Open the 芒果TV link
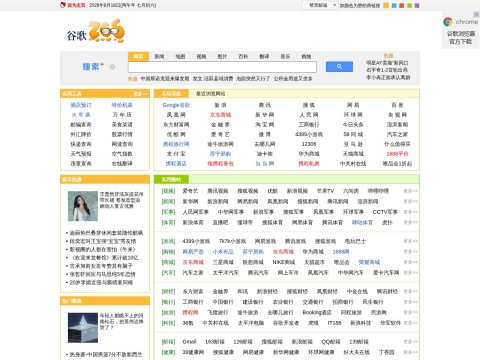The width and height of the screenshot is (480, 360). click(325, 191)
